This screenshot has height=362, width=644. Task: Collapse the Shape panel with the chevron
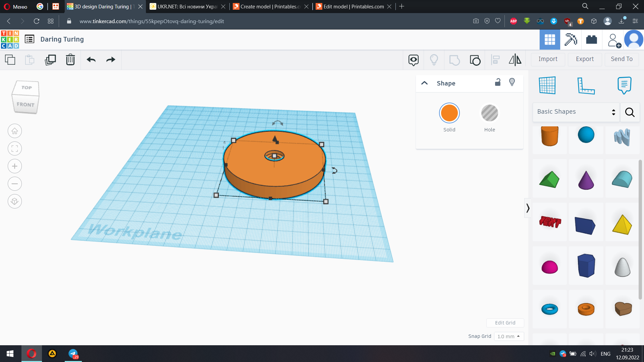pyautogui.click(x=424, y=83)
